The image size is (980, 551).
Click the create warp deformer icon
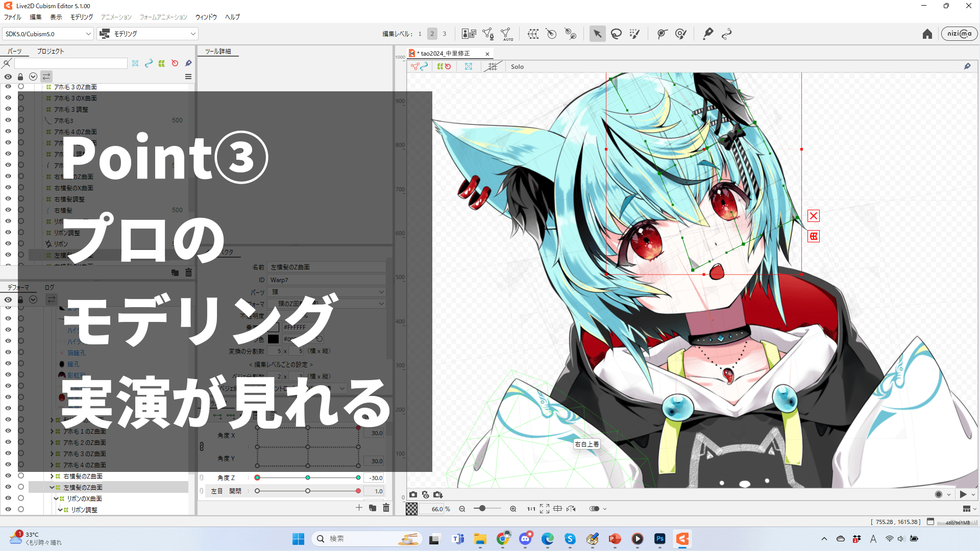533,34
